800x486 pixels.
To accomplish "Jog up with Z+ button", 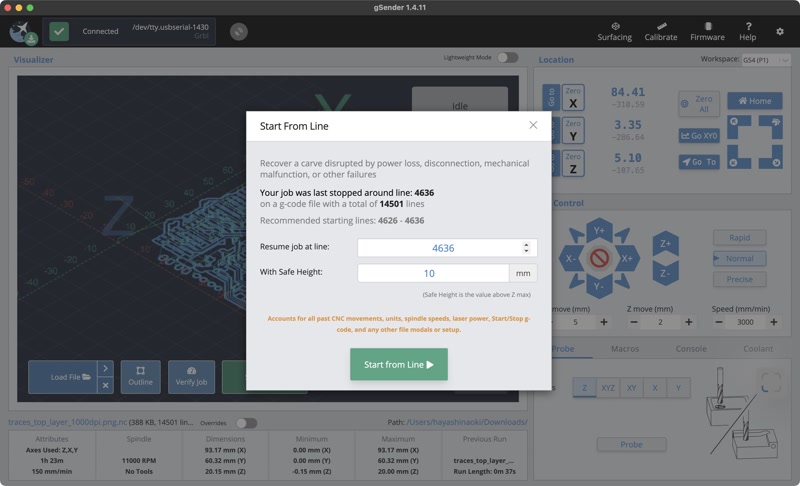I will pyautogui.click(x=665, y=243).
